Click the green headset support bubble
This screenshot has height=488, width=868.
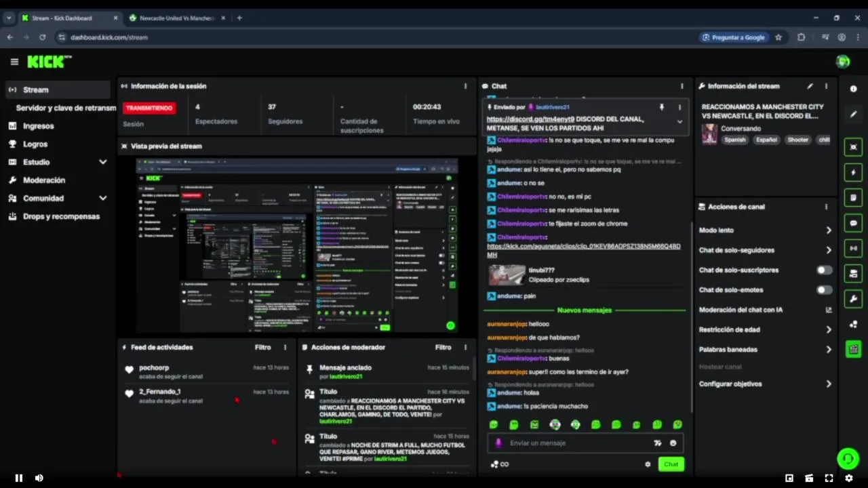click(x=848, y=459)
